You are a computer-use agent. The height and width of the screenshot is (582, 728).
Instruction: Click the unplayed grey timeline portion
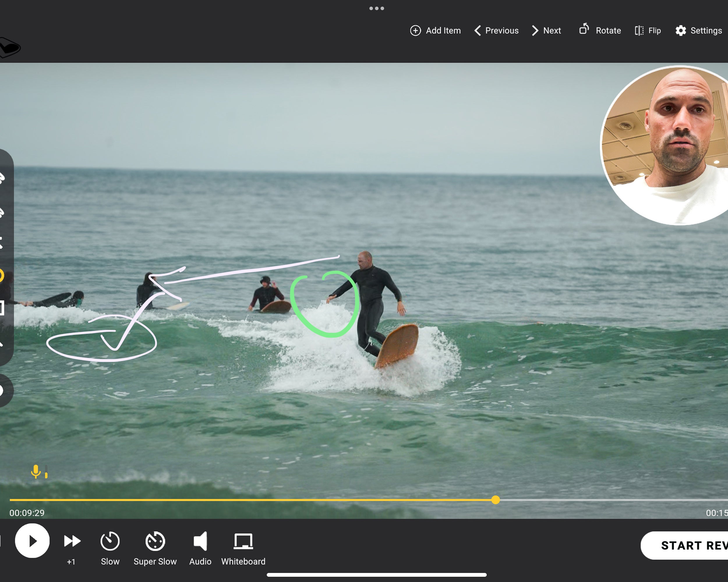[x=614, y=500]
